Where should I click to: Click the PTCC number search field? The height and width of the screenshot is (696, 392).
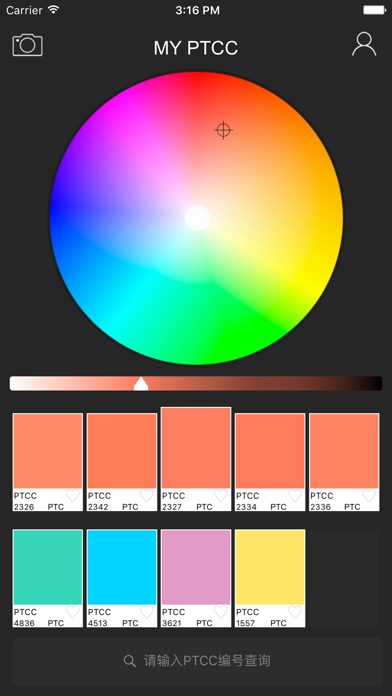pos(197,661)
